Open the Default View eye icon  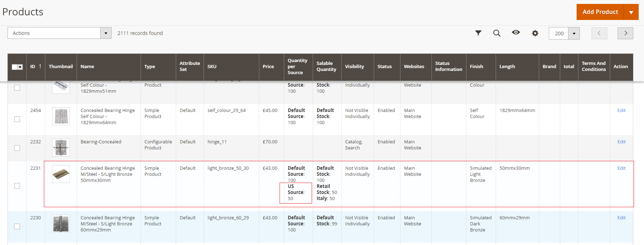[516, 32]
